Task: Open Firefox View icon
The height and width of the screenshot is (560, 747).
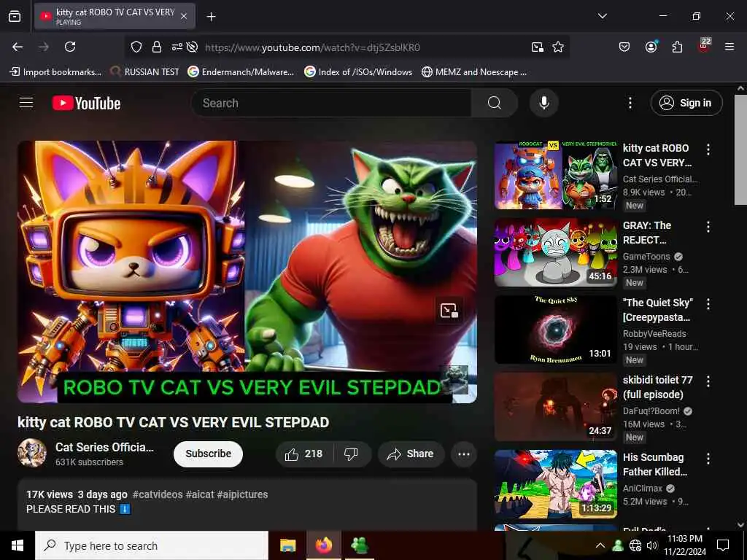Action: (15, 16)
